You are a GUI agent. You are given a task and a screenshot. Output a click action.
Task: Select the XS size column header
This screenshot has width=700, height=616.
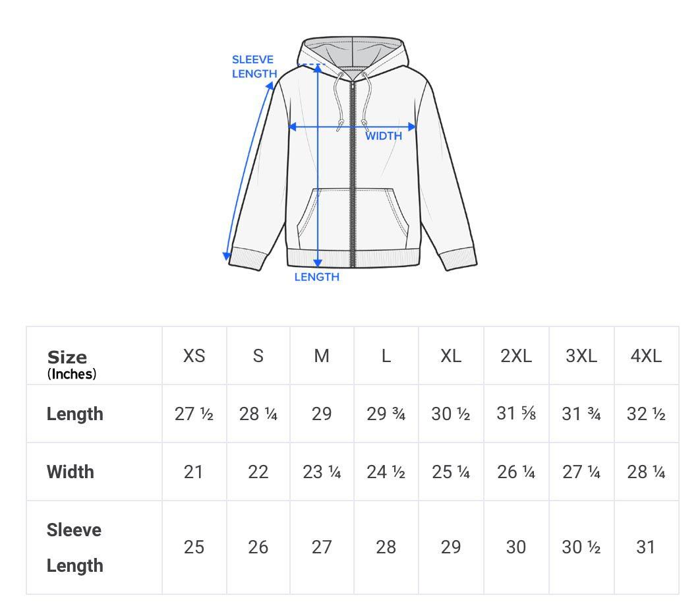click(194, 356)
